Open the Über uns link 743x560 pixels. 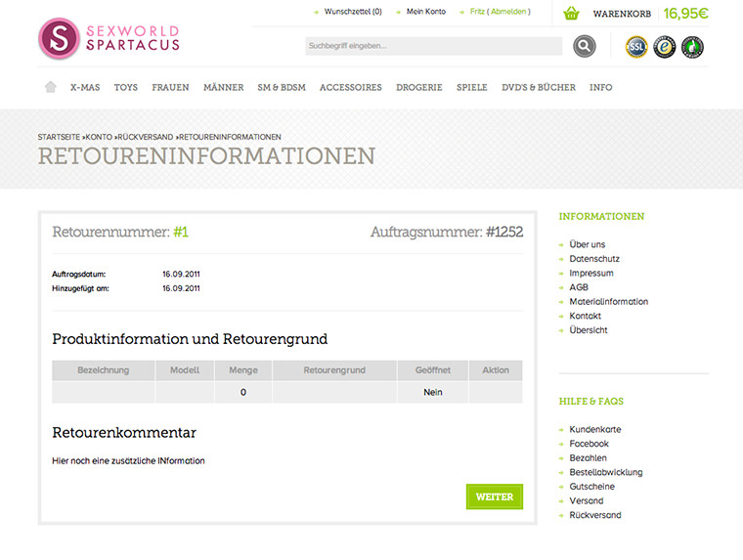[588, 244]
